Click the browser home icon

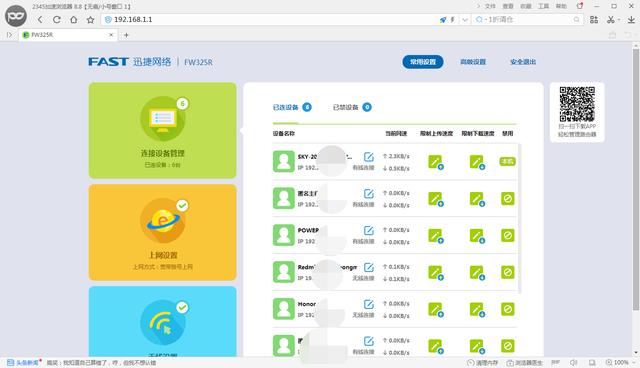(x=73, y=20)
